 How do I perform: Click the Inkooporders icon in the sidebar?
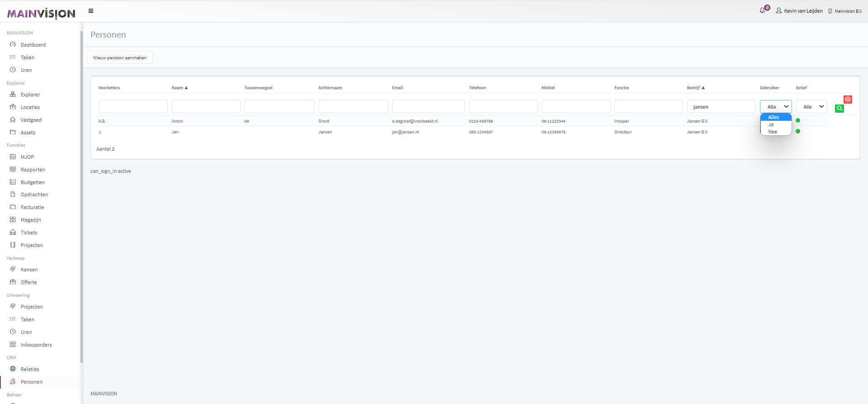(x=13, y=345)
